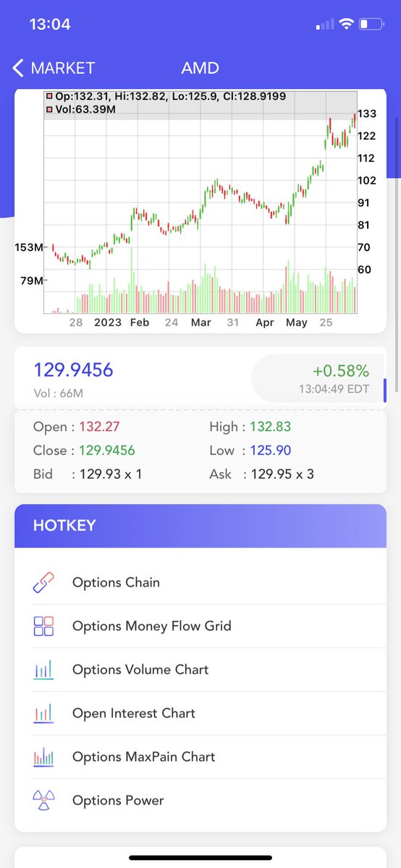Tap the Feb label on chart axis
Screen dimensions: 401x868
[x=139, y=323]
